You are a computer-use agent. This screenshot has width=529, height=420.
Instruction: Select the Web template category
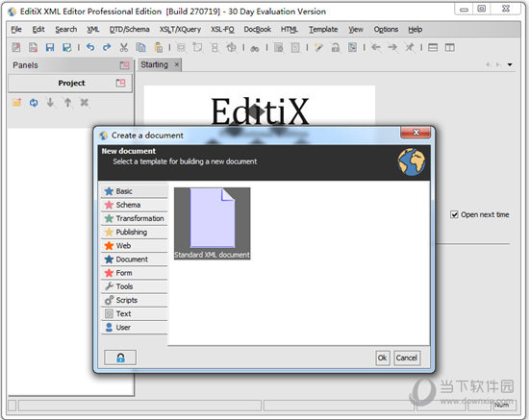134,246
